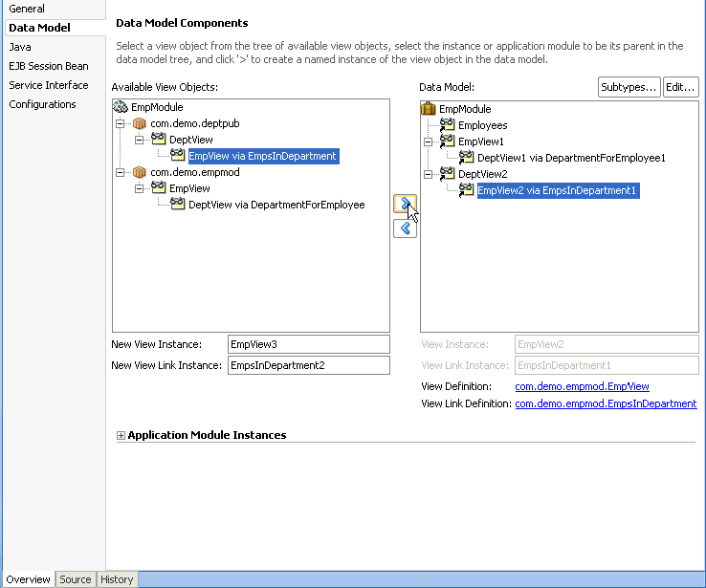Expand the Application Module Instances section

pyautogui.click(x=121, y=435)
